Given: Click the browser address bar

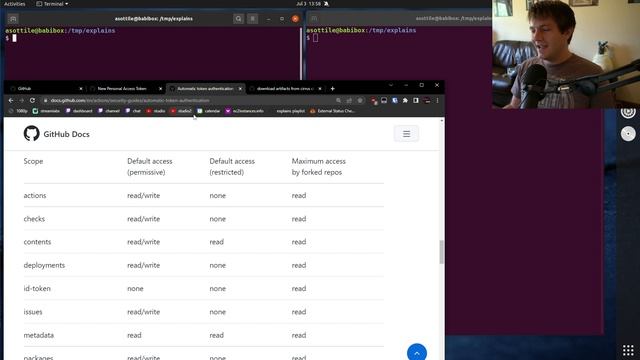Looking at the screenshot, I should (188, 100).
